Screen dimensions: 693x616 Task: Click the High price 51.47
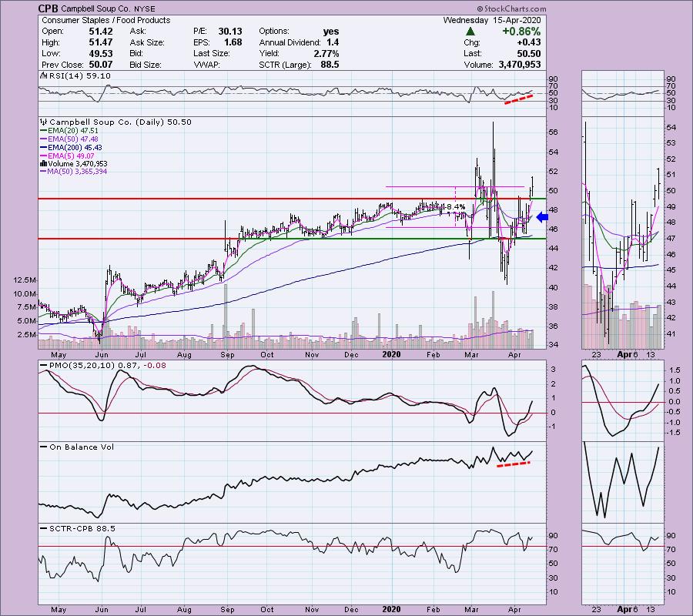click(x=101, y=42)
